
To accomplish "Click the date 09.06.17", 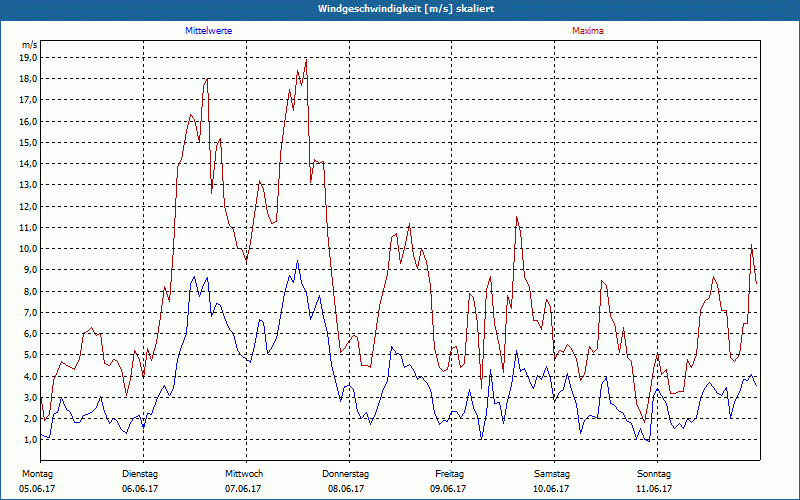I will 448,489.
